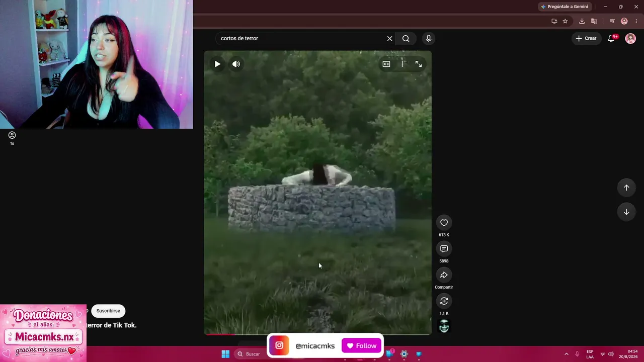Open quick settings via the Wi-Fi icon
This screenshot has width=644, height=362.
pos(603,354)
